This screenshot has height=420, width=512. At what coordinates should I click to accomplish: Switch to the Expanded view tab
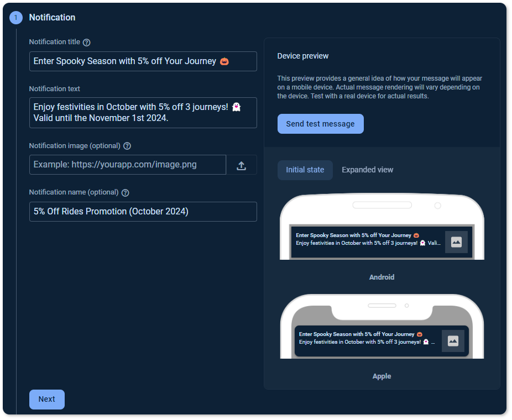point(367,170)
